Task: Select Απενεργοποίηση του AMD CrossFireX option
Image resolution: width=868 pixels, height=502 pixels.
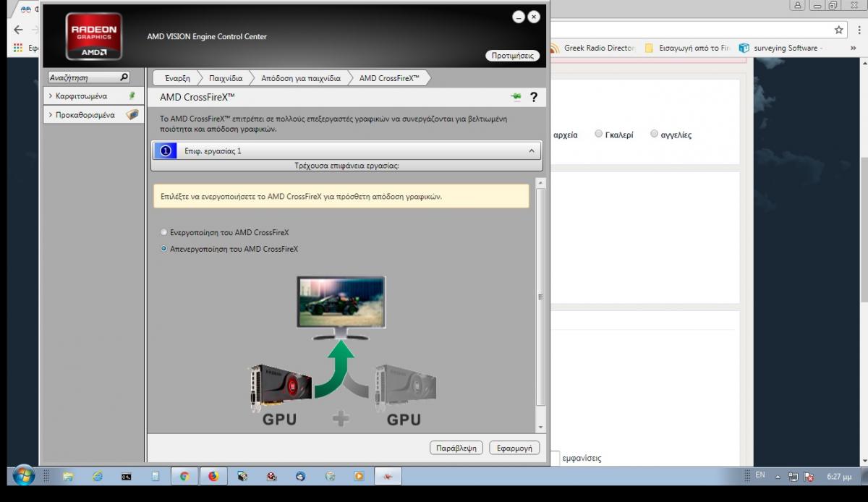Action: (163, 249)
